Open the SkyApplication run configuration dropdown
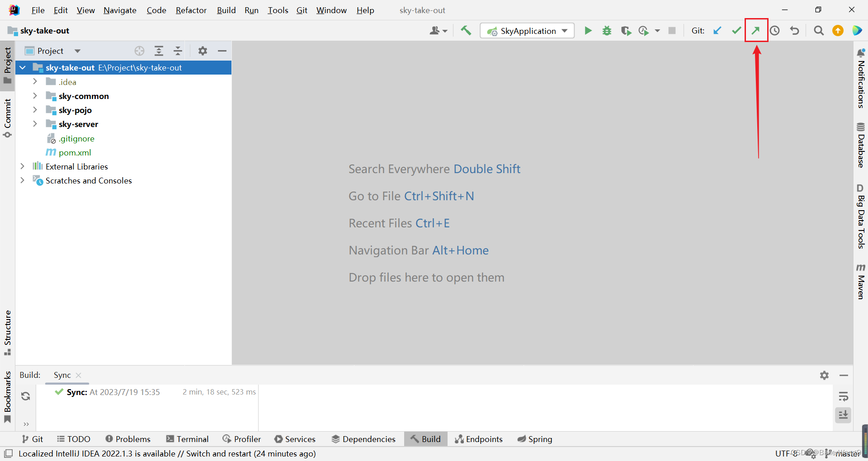Image resolution: width=868 pixels, height=461 pixels. (x=527, y=31)
